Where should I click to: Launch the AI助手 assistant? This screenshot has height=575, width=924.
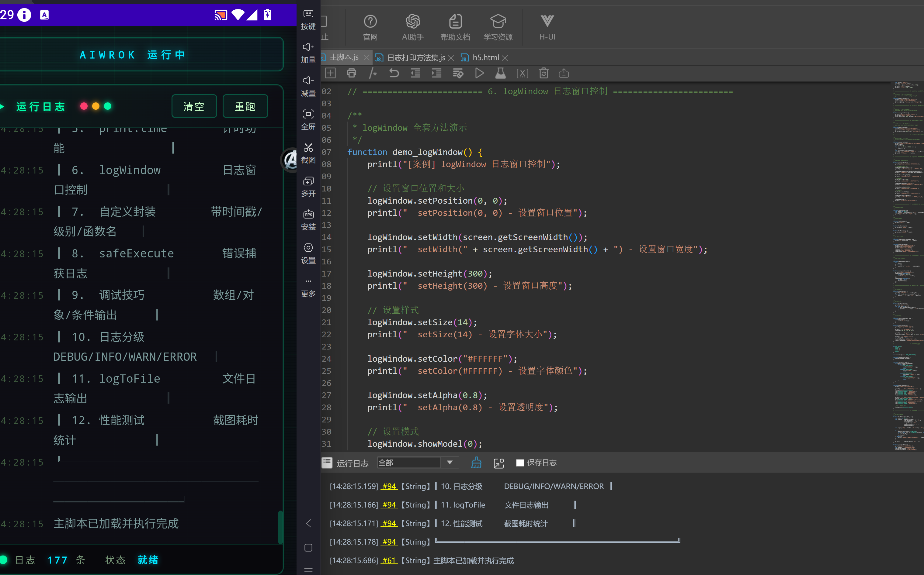point(412,27)
